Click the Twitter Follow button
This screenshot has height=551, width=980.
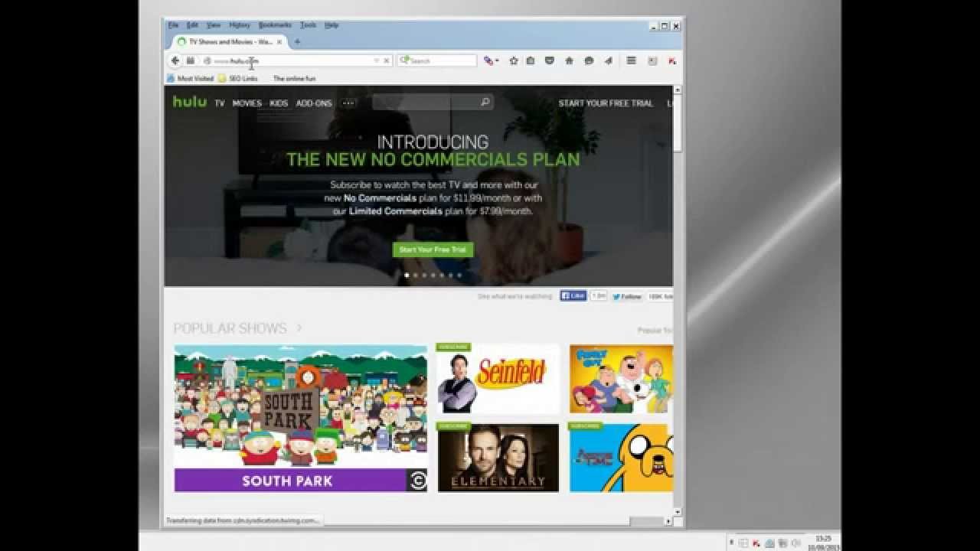click(627, 296)
